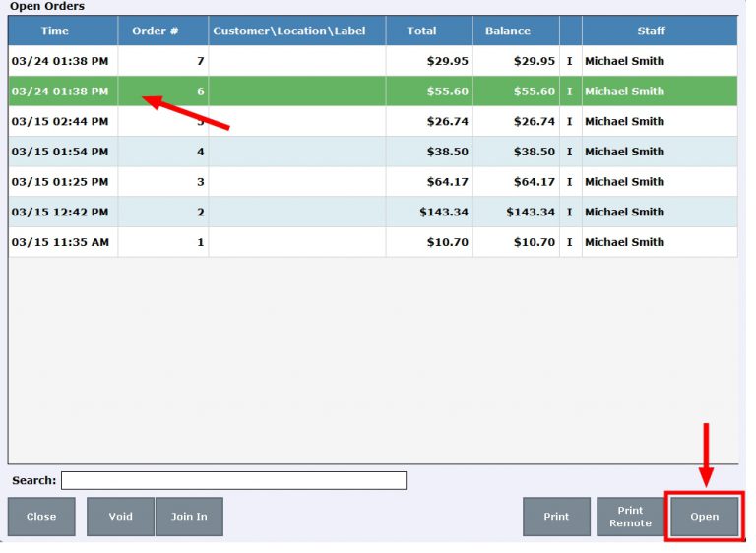Viewport: 756px width, 553px height.
Task: Click the I status marker in order 1 row
Action: 570,242
